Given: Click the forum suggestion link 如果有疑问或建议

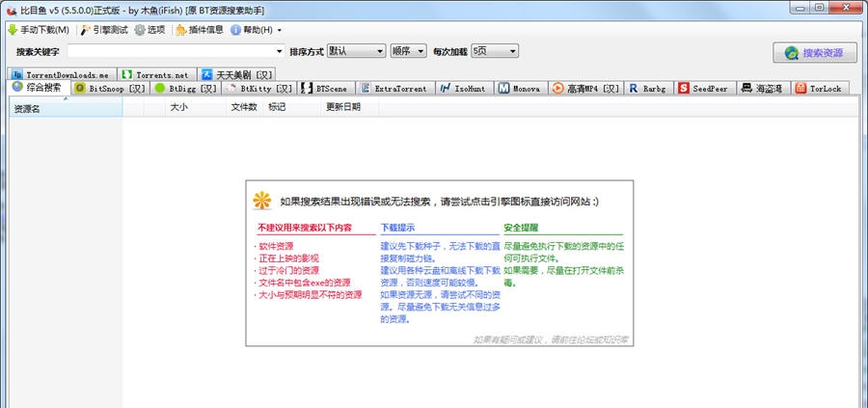Looking at the screenshot, I should coord(552,340).
